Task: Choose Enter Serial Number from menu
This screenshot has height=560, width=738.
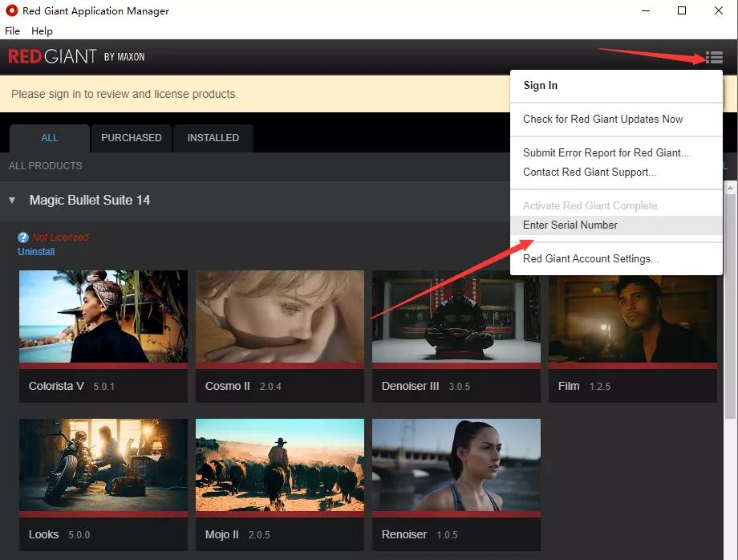Action: [570, 225]
